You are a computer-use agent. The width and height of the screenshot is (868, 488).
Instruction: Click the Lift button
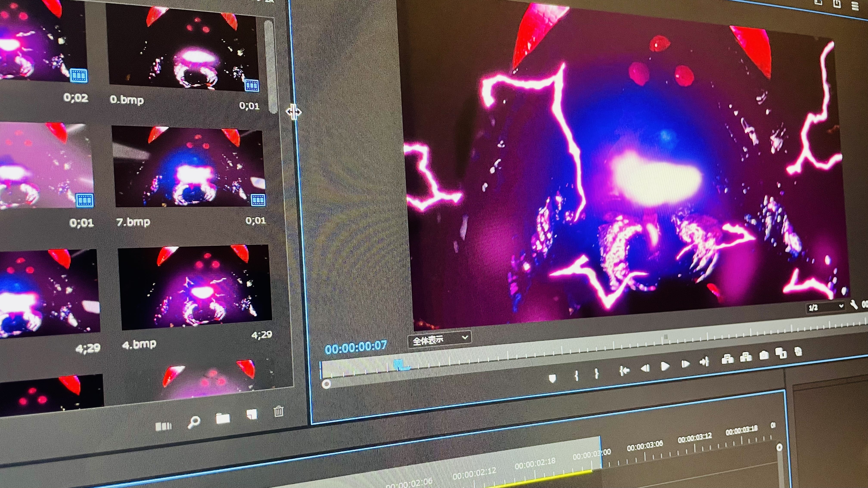728,359
